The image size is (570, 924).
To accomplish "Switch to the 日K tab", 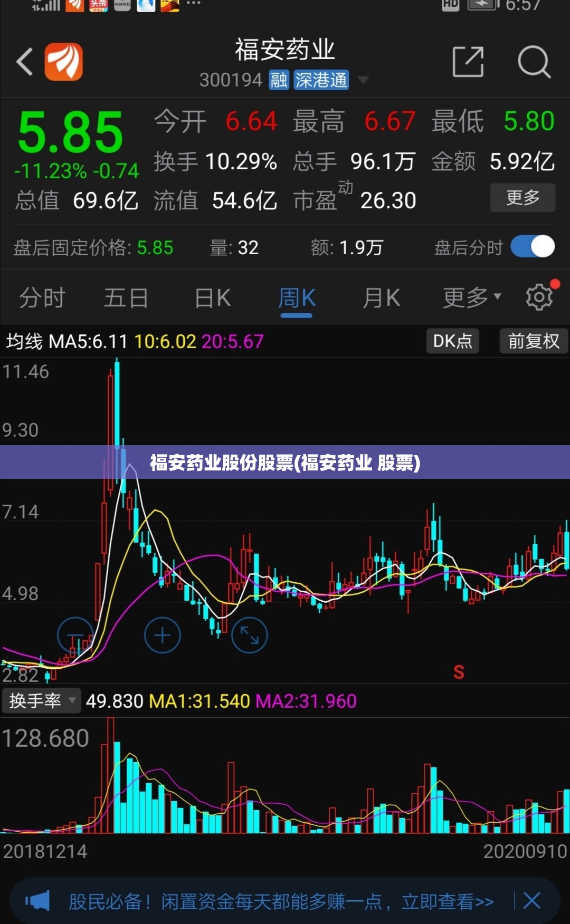I will click(x=213, y=298).
